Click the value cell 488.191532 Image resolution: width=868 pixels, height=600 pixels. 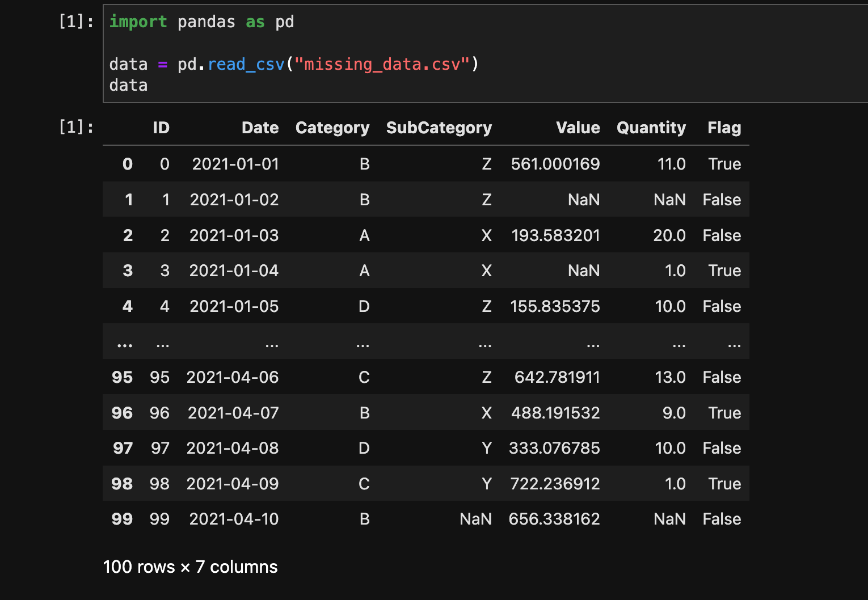[x=555, y=413]
